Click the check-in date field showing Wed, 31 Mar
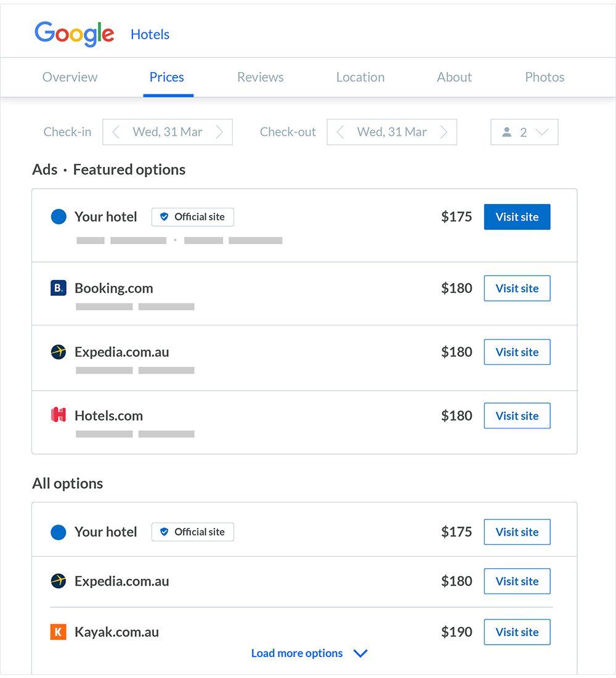The height and width of the screenshot is (678, 616). pos(167,132)
